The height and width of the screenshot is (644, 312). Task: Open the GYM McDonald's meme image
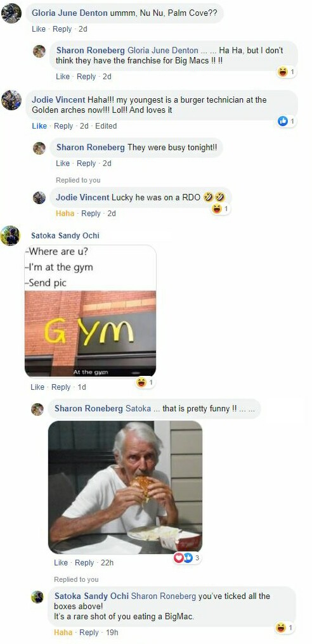pos(91,311)
